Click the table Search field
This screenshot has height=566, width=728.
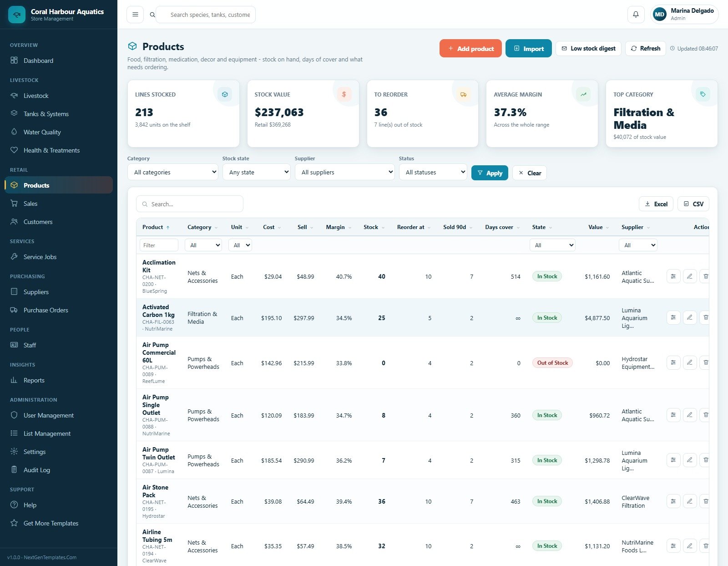[190, 204]
